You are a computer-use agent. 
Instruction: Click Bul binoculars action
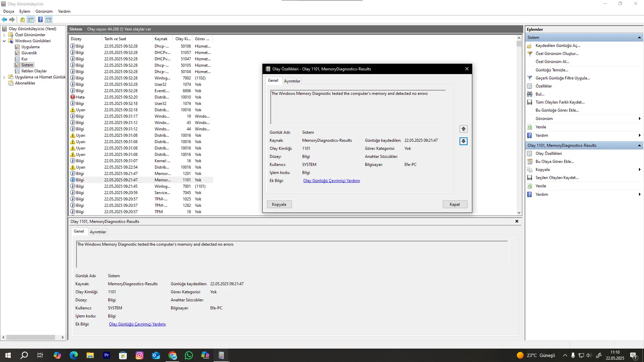click(x=540, y=94)
